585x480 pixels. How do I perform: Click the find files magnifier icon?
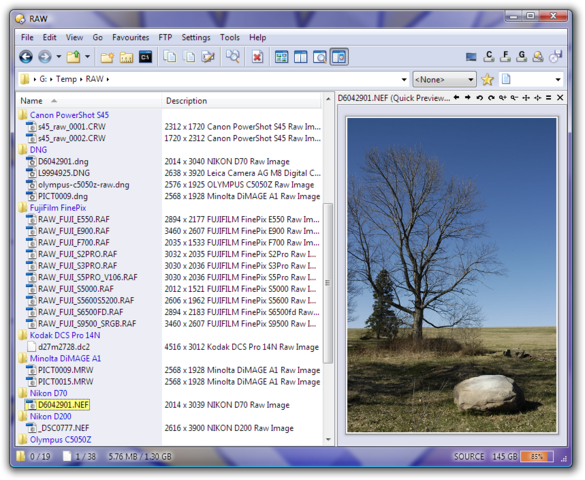[x=232, y=57]
